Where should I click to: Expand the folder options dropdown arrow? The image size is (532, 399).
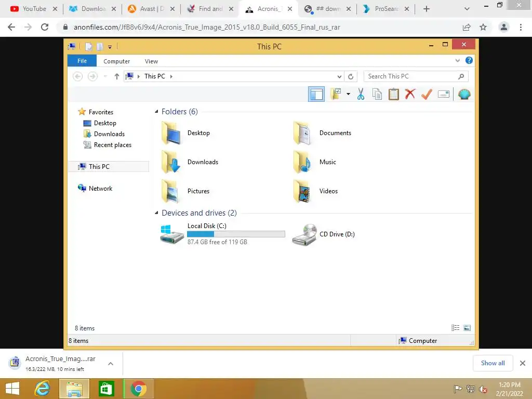[348, 94]
